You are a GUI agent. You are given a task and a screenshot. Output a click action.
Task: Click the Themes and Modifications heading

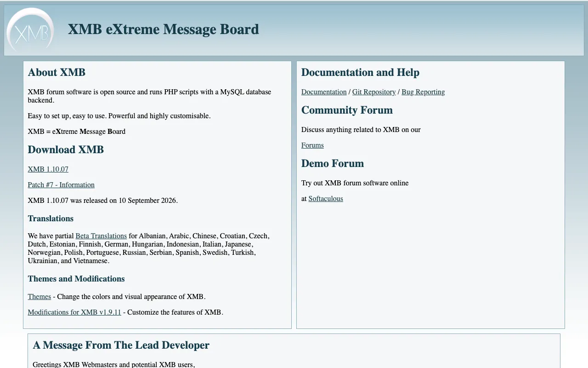pos(76,279)
